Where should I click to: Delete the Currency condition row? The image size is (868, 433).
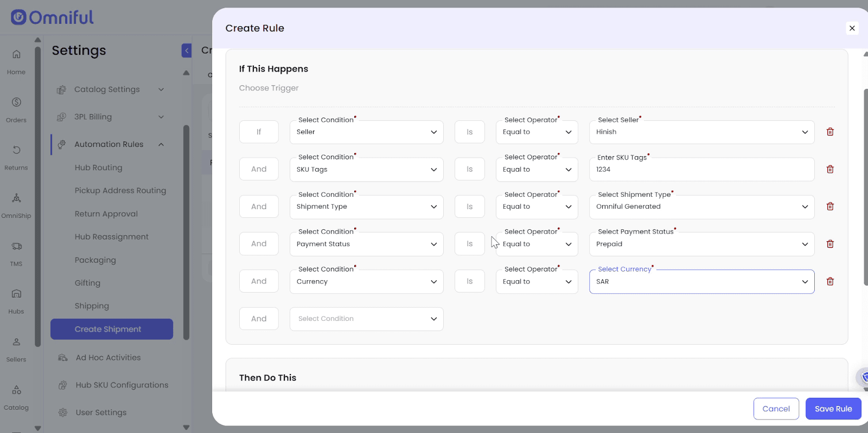829,281
